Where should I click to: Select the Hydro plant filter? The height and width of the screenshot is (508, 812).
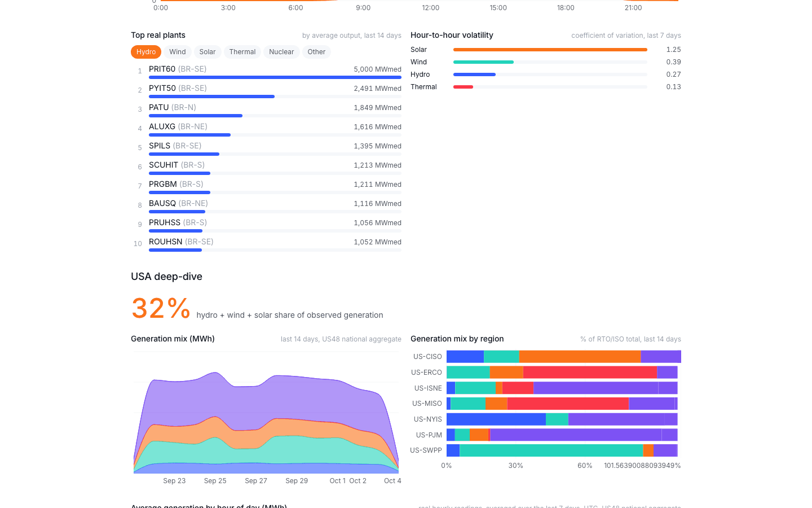[146, 52]
